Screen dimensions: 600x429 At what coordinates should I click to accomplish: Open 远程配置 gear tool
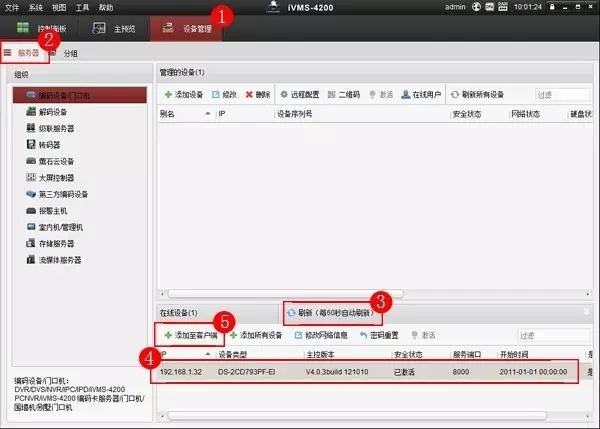283,94
